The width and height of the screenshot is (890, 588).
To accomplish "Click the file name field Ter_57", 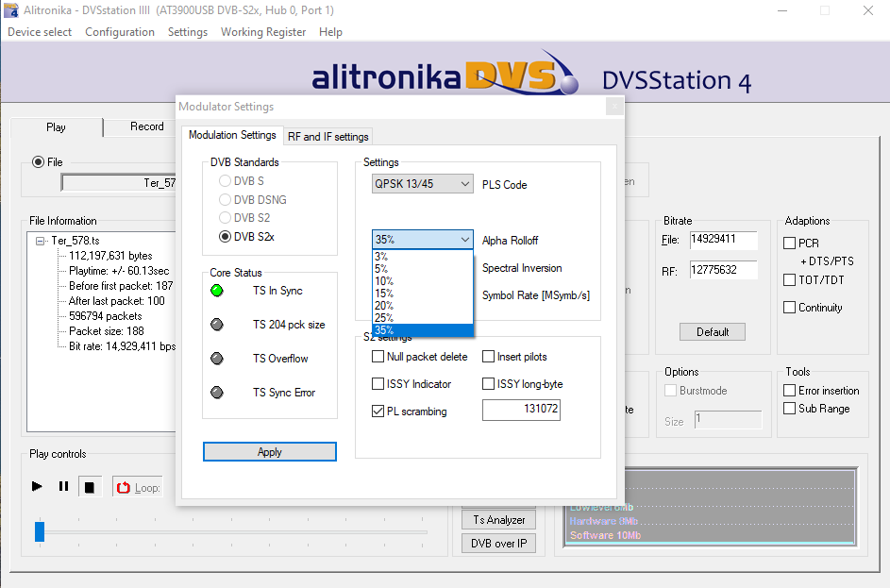I will 119,182.
